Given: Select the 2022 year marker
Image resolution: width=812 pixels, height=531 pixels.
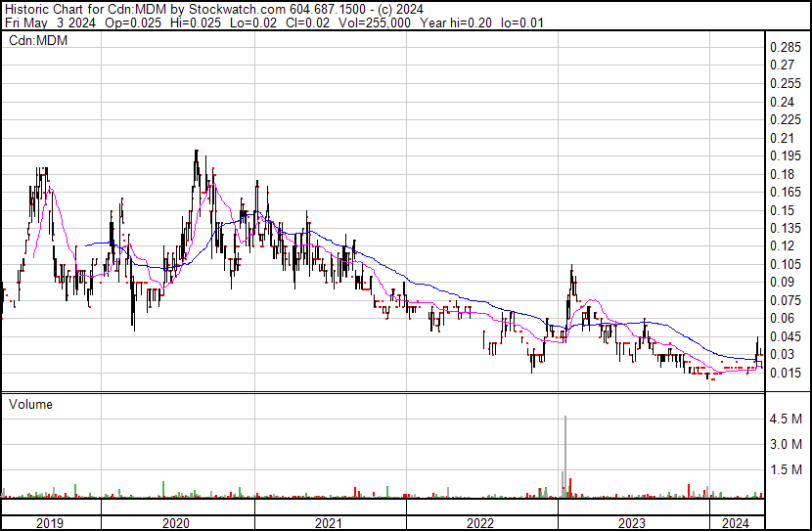Looking at the screenshot, I should (x=481, y=523).
